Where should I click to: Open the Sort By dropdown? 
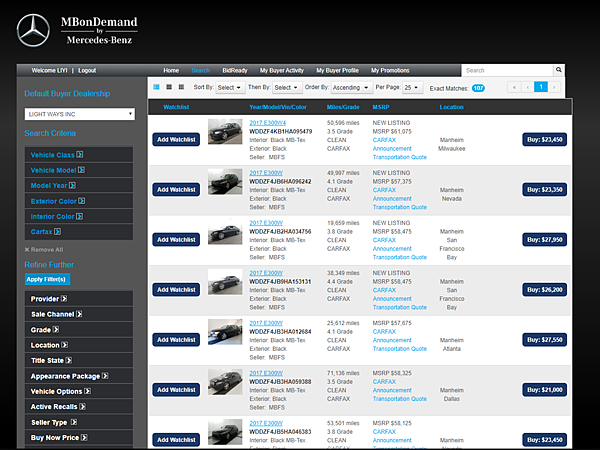[x=229, y=88]
